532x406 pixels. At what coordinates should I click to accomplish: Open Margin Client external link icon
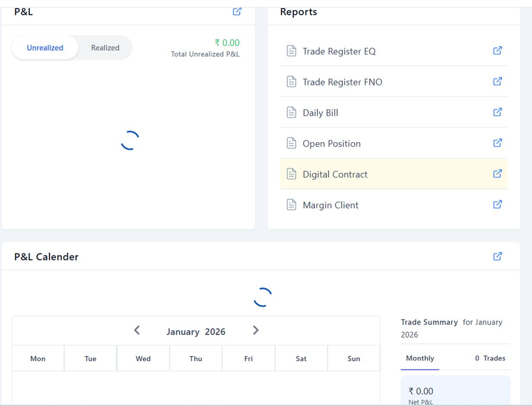pos(497,205)
